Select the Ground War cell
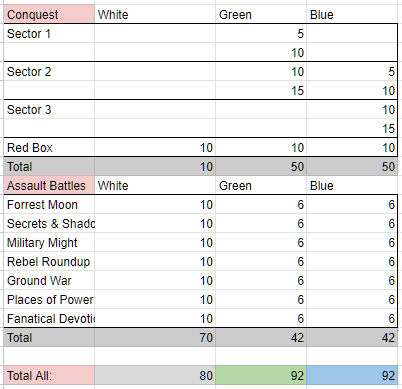Image resolution: width=402 pixels, height=389 pixels. point(49,280)
